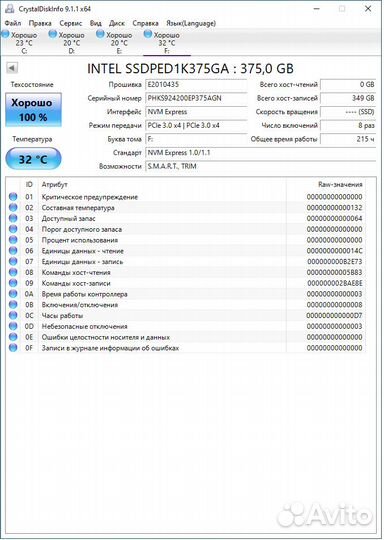Click status icon for attribute 0E
This screenshot has height=540, width=384.
(x=13, y=337)
